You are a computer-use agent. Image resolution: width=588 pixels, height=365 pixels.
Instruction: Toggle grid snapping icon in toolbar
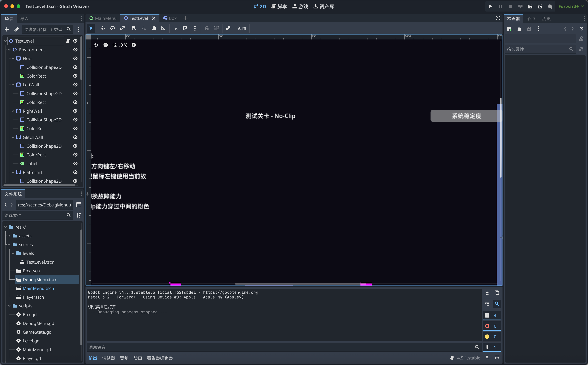[x=185, y=28]
